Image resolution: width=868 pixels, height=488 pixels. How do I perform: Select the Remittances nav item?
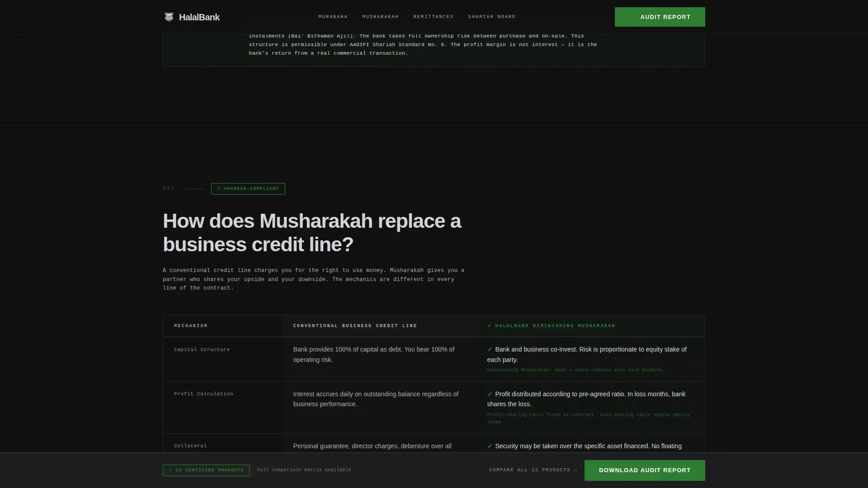433,17
